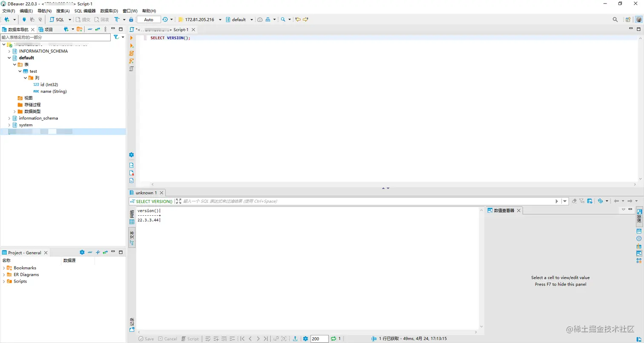Image resolution: width=644 pixels, height=343 pixels.
Task: Execute SQL statement with orange arrow icon
Action: (132, 38)
